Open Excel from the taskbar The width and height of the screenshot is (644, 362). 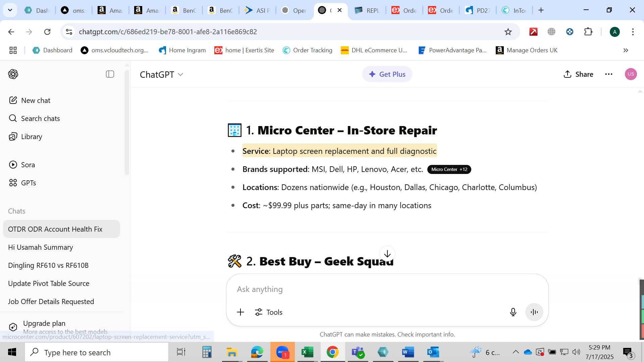point(307,352)
